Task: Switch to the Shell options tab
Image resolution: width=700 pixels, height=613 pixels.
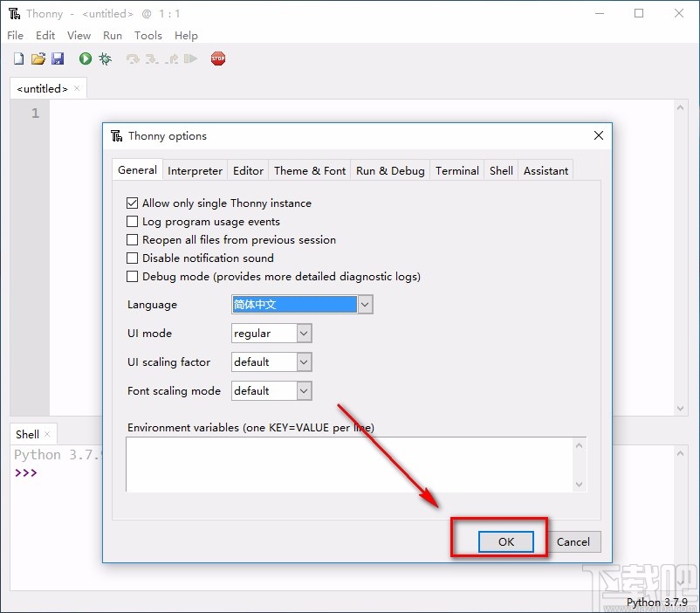Action: coord(501,170)
